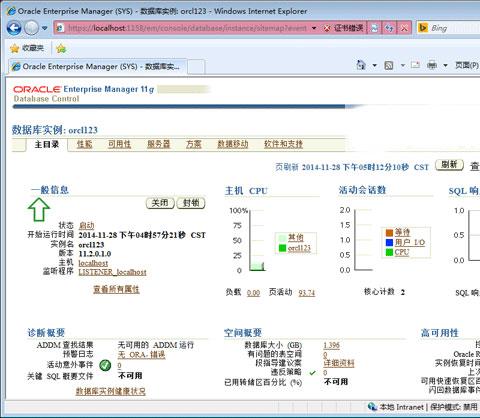480x418 pixels.
Task: Click the ORACLE Enterprise Manager 11g logo
Action: point(83,89)
